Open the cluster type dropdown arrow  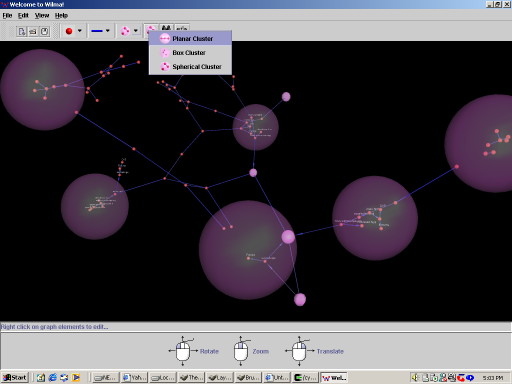coord(136,31)
